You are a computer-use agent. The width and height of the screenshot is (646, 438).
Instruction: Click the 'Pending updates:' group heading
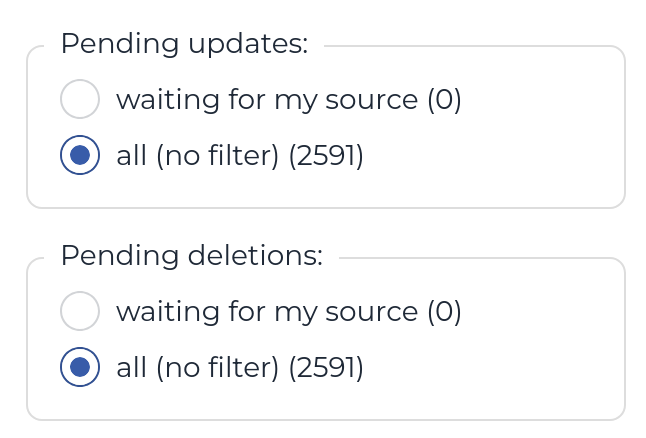point(184,44)
